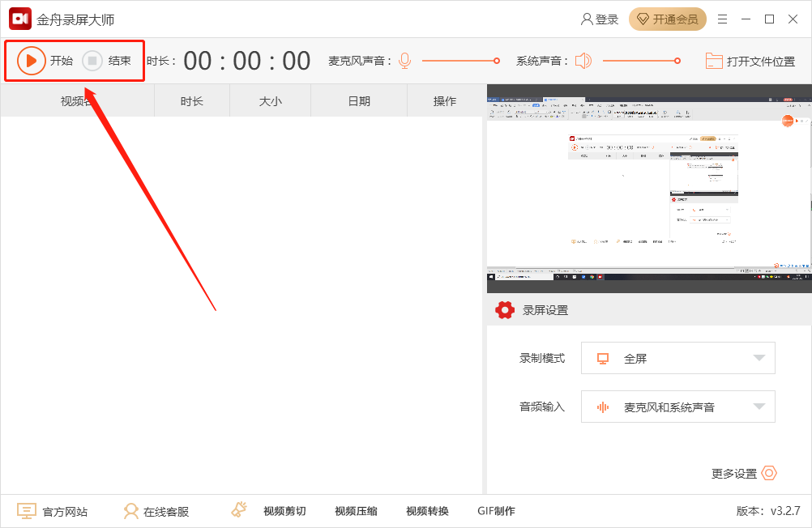Click the 00:00:00 duration timer
812x528 pixels.
pos(246,61)
